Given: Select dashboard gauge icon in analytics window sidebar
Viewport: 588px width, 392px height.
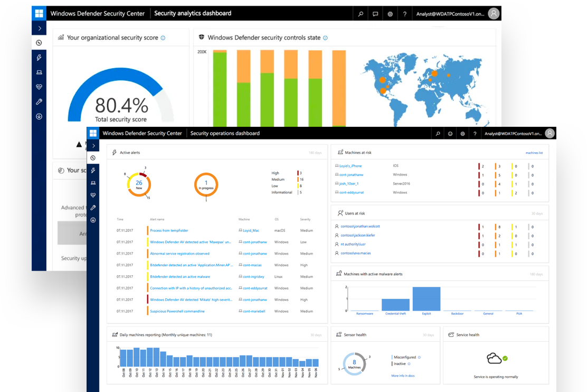Looking at the screenshot, I should pos(39,43).
